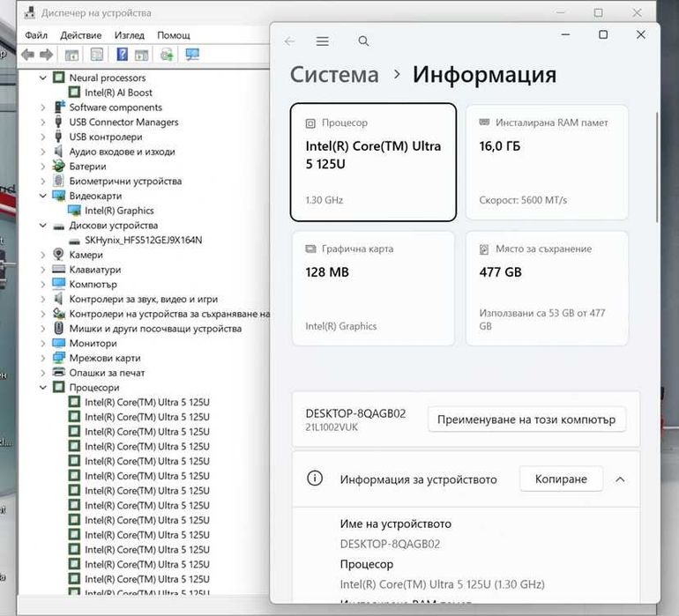This screenshot has height=616, width=679.
Task: Click the 21L1002VUK model text
Action: (x=332, y=427)
